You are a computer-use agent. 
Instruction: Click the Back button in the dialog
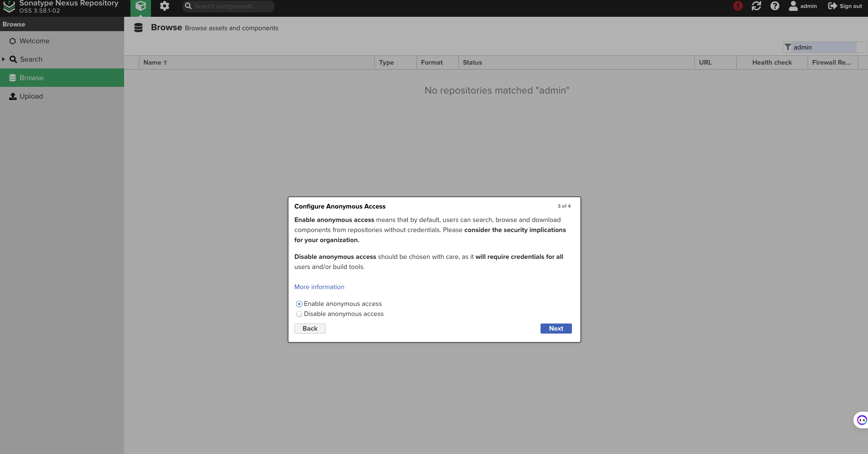[310, 329]
